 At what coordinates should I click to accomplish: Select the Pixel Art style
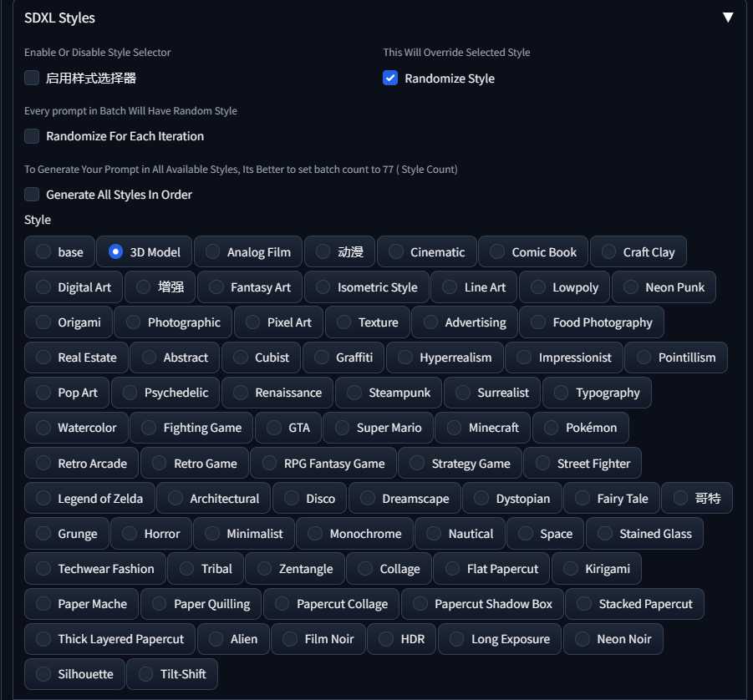tap(253, 322)
